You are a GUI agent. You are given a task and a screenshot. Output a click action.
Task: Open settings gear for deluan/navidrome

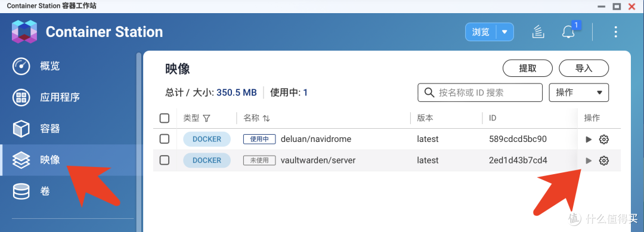603,139
